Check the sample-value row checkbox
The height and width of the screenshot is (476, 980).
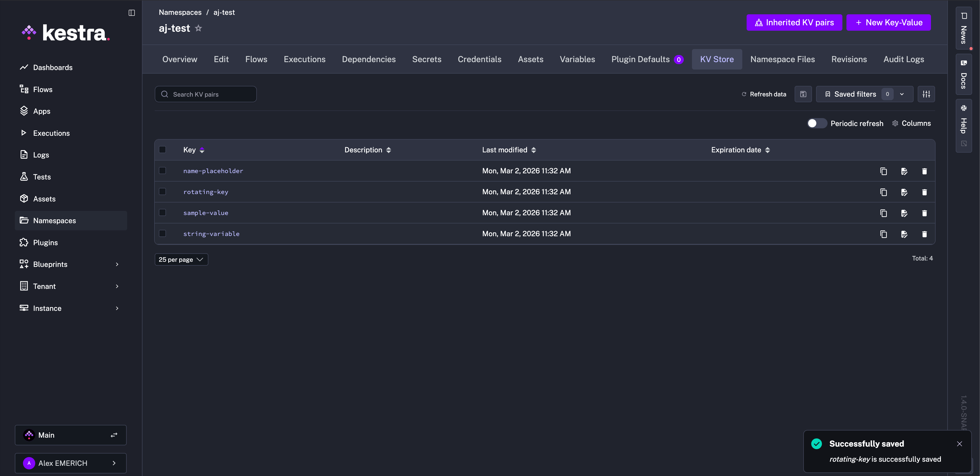coord(162,212)
